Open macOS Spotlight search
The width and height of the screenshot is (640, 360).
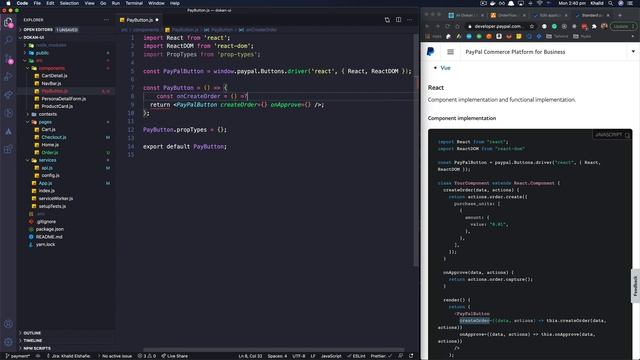[610, 3]
